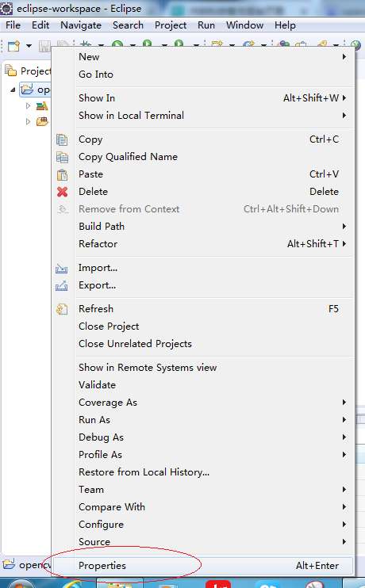Screen dimensions: 365x588
Task: Click the New wizard toolbar icon
Action: pos(14,46)
